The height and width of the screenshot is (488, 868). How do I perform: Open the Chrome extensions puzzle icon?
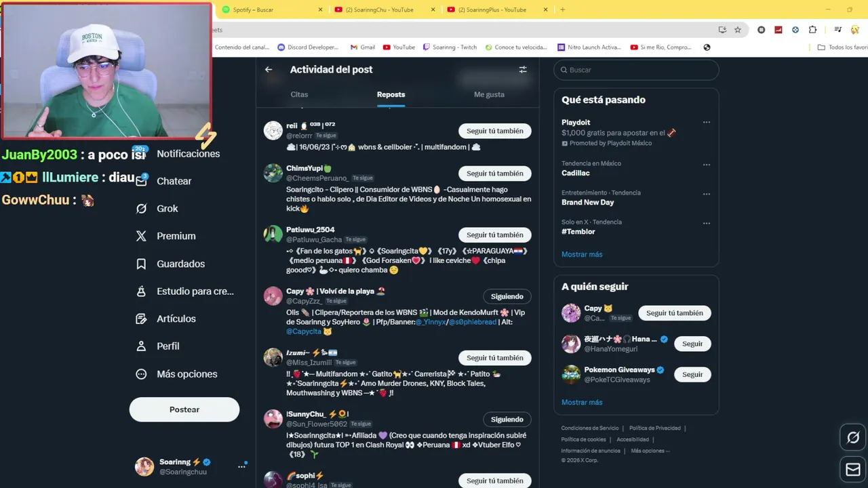pos(812,30)
